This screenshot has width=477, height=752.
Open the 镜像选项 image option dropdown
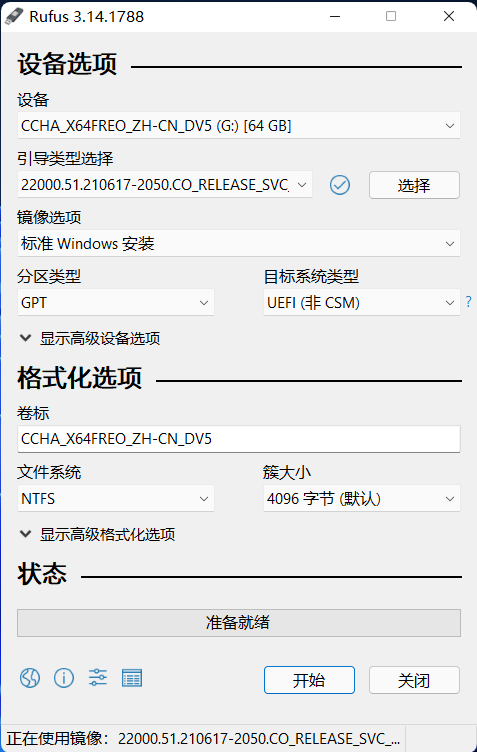(239, 244)
